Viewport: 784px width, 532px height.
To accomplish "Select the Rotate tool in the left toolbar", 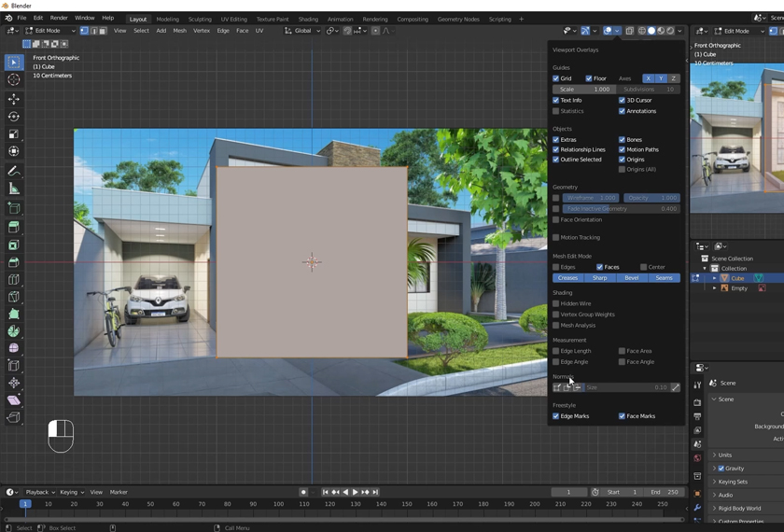I will pos(13,117).
